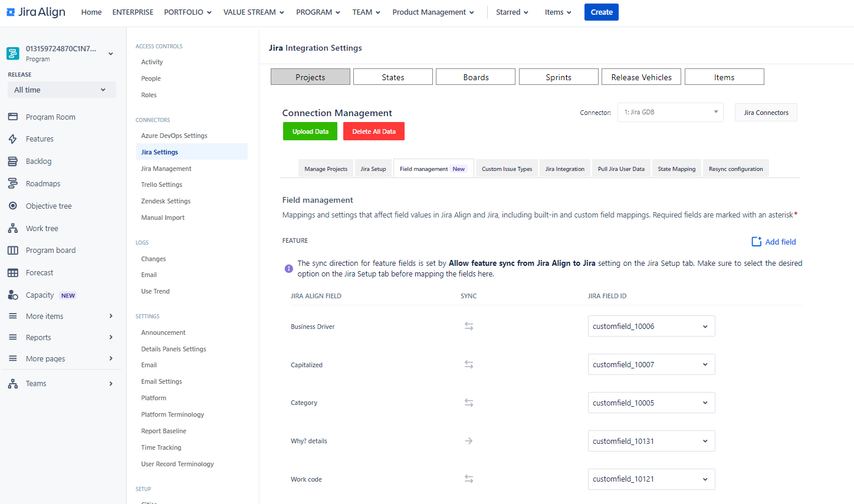Click the Work tree icon

point(13,228)
